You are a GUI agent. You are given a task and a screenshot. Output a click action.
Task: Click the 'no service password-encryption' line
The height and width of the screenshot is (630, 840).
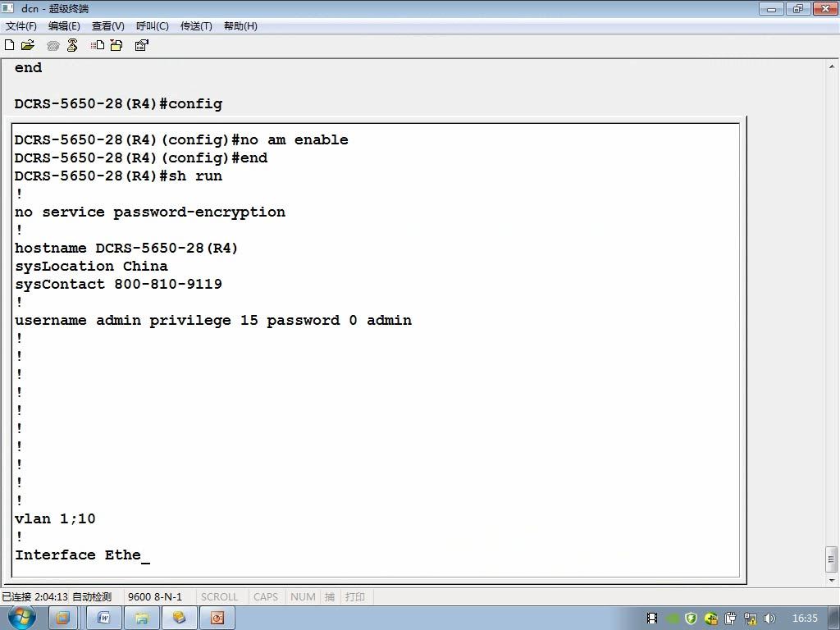coord(150,212)
